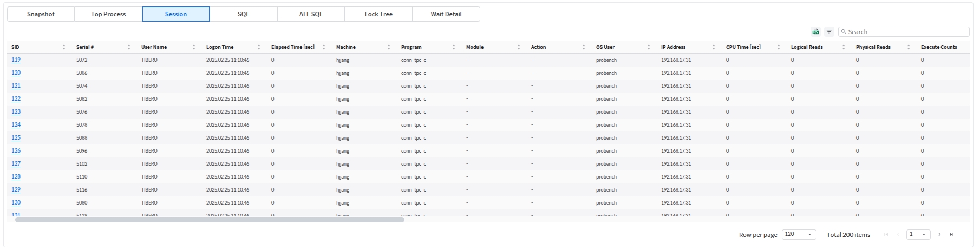Sort by the OS User column arrows
980x250 pixels.
coord(649,47)
